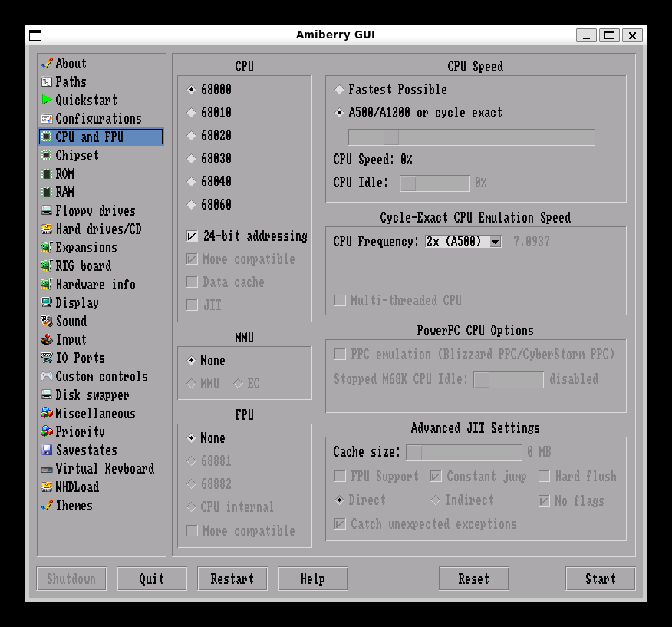Click the Display monitor icon
This screenshot has width=672, height=627.
click(x=47, y=303)
